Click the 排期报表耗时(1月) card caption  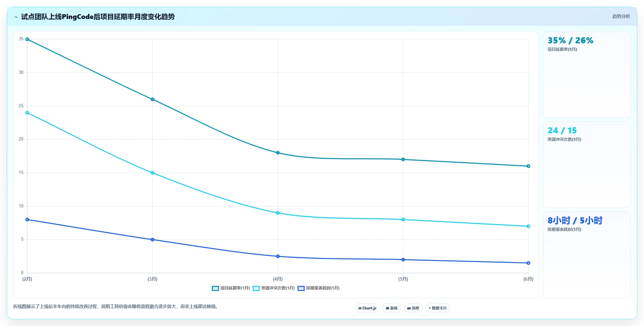[x=564, y=230]
